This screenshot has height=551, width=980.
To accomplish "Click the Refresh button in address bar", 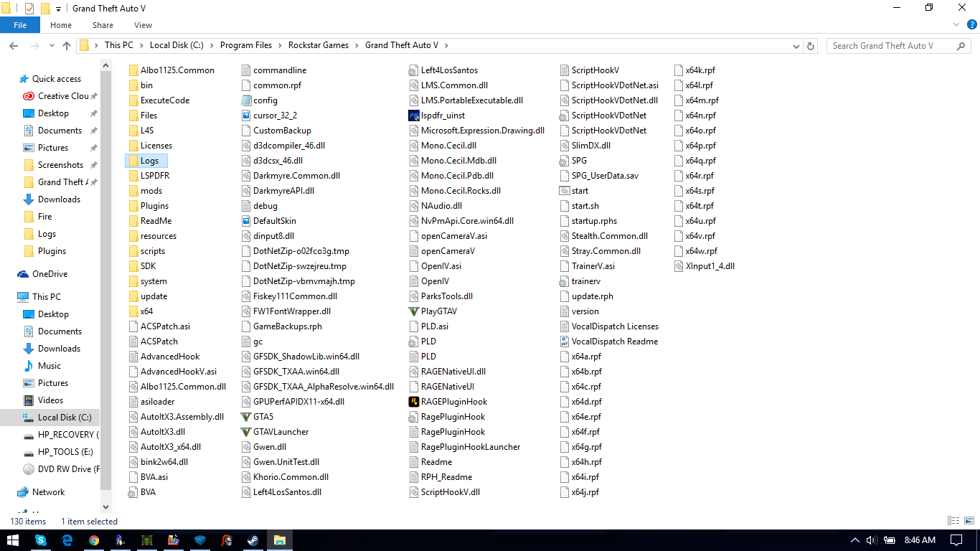I will (x=811, y=45).
